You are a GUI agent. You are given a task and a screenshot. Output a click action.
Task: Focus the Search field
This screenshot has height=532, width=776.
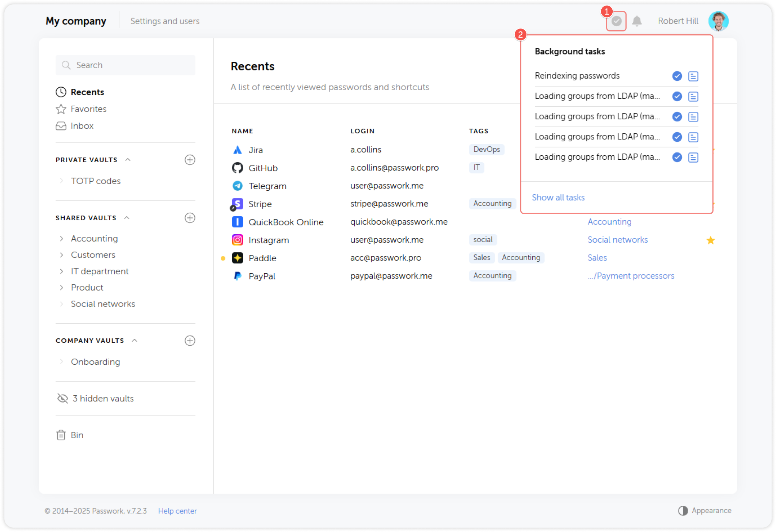tap(126, 65)
